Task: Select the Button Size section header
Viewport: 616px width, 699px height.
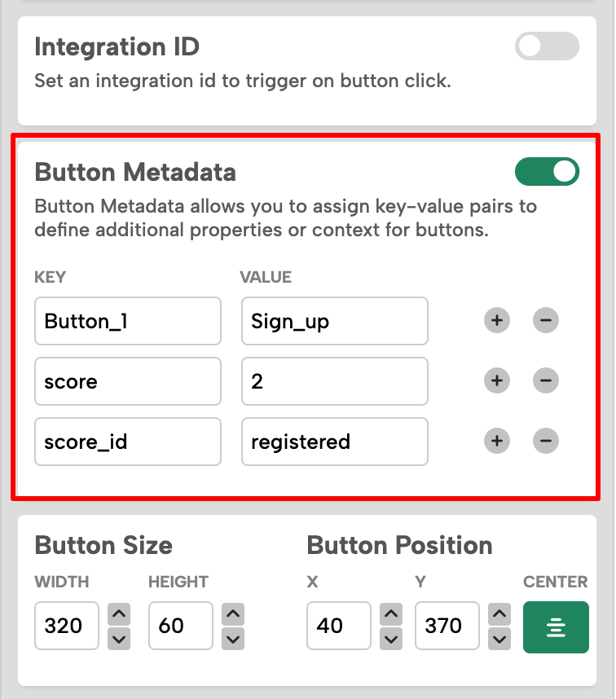Action: (103, 545)
